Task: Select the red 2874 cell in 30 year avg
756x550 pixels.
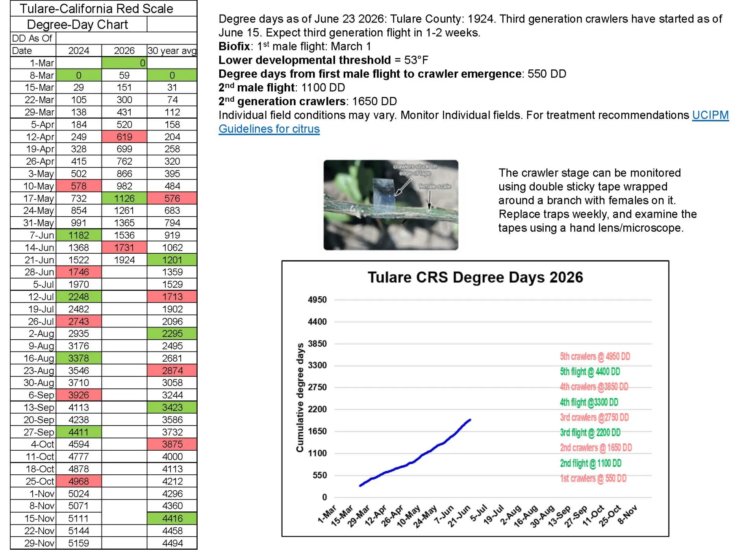Action: click(172, 370)
